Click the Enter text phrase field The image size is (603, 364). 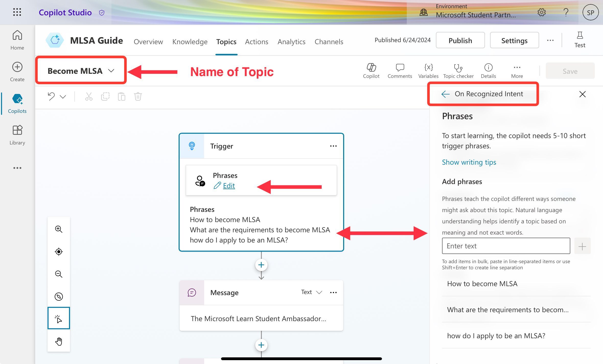pyautogui.click(x=506, y=246)
